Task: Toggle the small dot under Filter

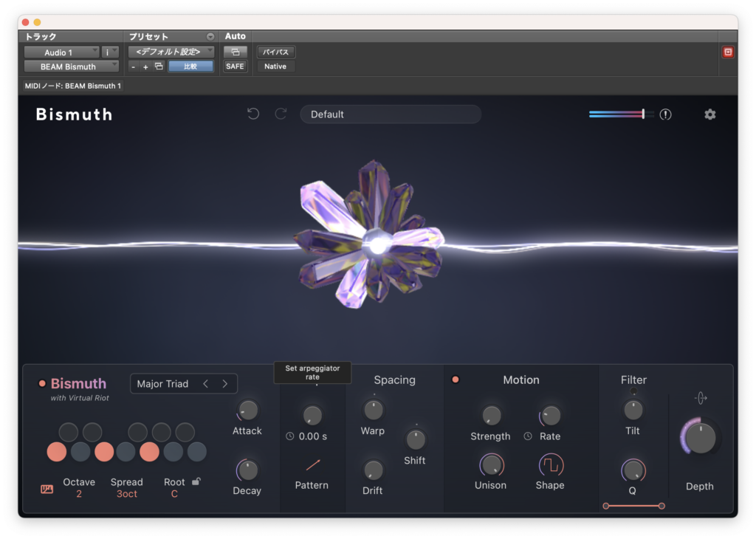Action: 633,391
